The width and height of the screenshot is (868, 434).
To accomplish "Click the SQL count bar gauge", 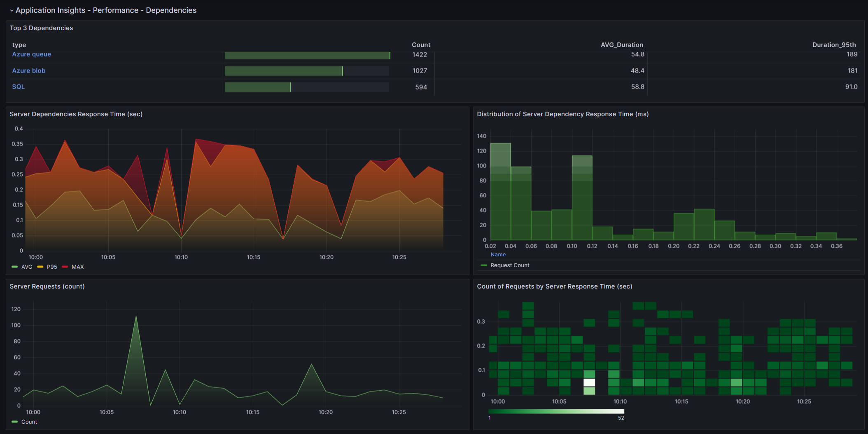I will pyautogui.click(x=307, y=87).
